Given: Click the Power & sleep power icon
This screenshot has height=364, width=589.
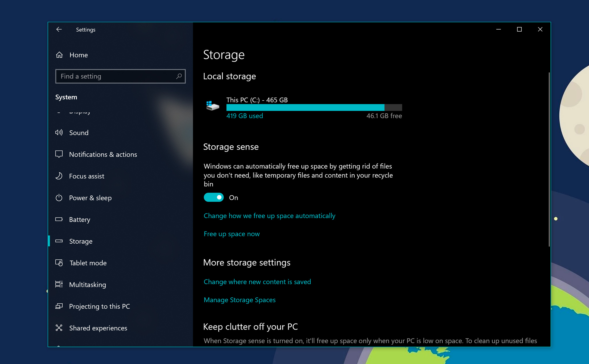Looking at the screenshot, I should click(59, 198).
